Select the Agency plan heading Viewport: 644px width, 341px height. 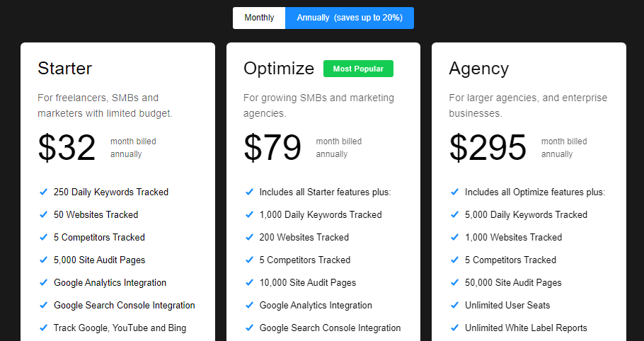tap(479, 69)
